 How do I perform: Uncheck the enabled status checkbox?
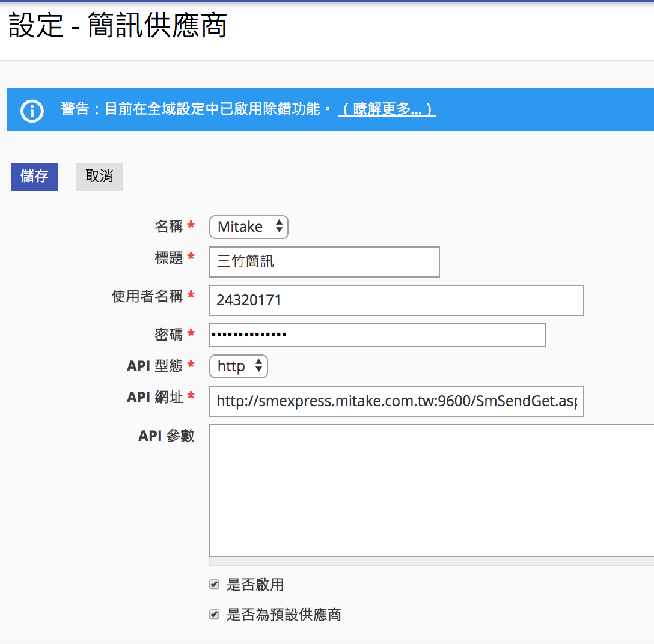(214, 583)
